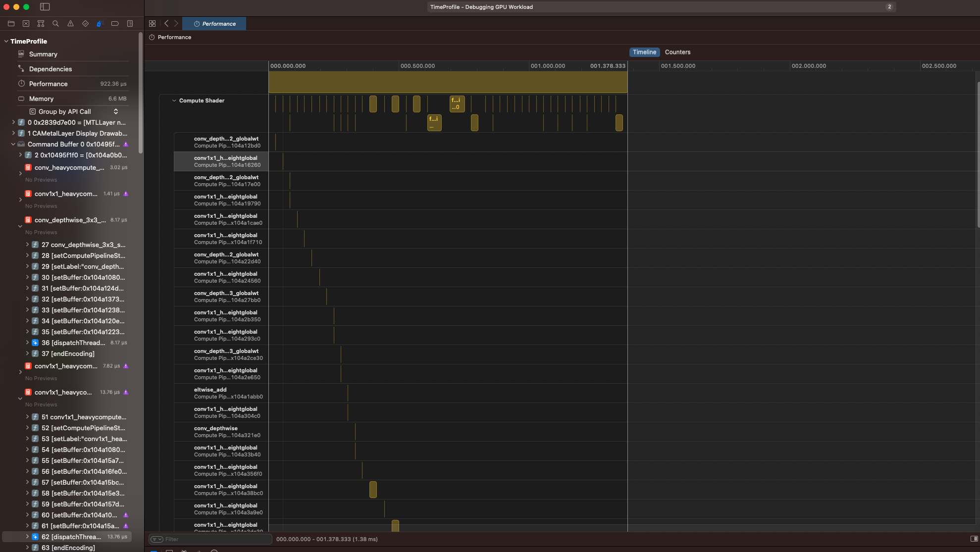Screen dimensions: 980x552
Task: Toggle the navigator sidebar visibility
Action: click(x=45, y=7)
